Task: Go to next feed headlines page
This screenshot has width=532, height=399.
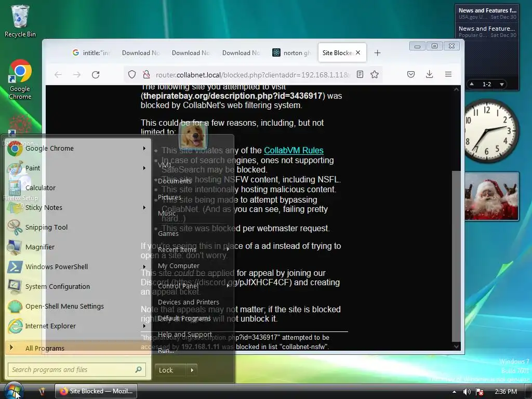Action: 502,84
